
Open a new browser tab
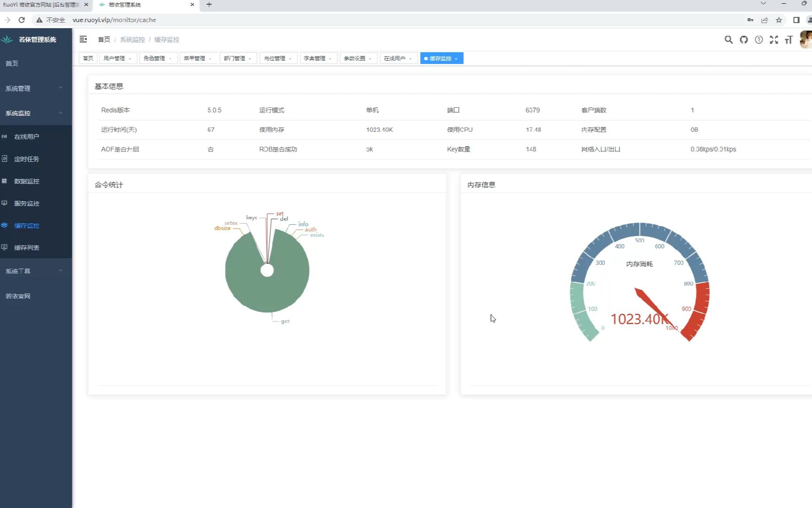[x=209, y=5]
